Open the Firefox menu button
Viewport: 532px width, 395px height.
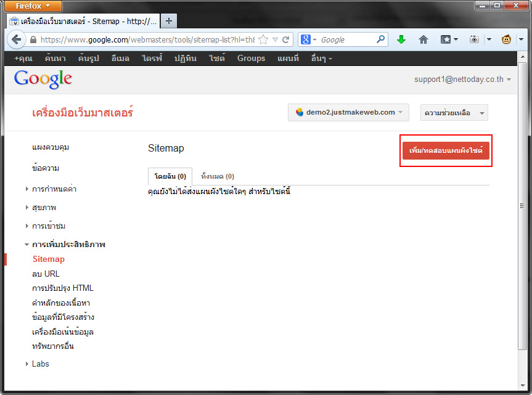click(33, 6)
